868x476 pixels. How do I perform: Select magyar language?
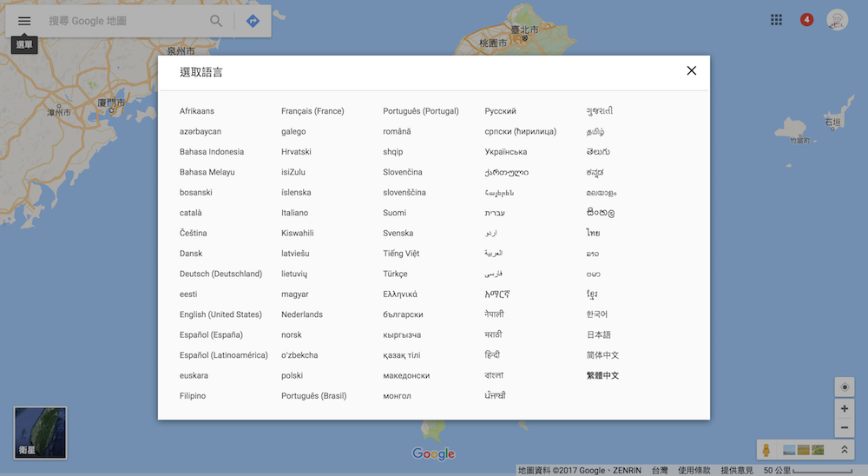click(294, 294)
